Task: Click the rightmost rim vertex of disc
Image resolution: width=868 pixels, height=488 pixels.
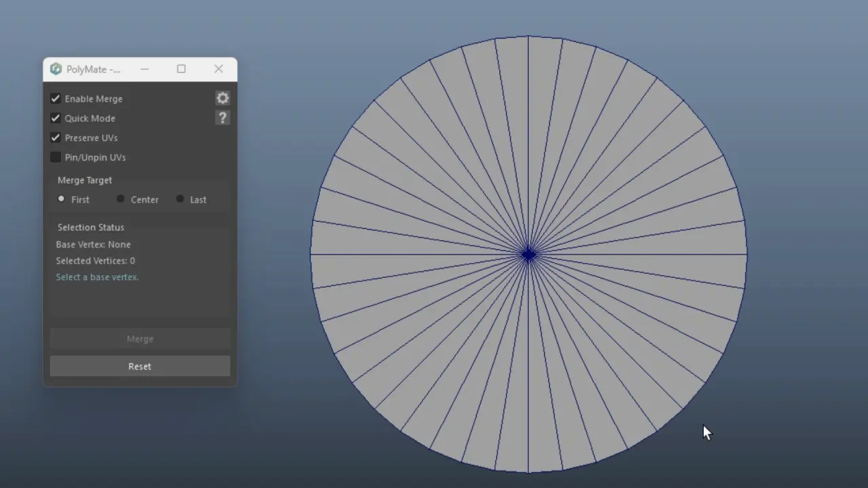Action: coord(747,255)
